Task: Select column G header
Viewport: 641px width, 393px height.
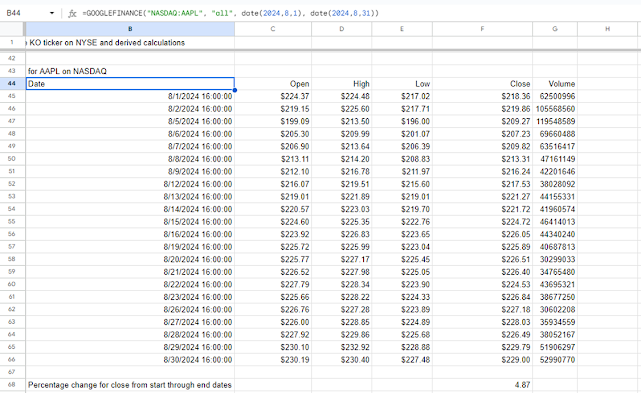Action: [555, 29]
